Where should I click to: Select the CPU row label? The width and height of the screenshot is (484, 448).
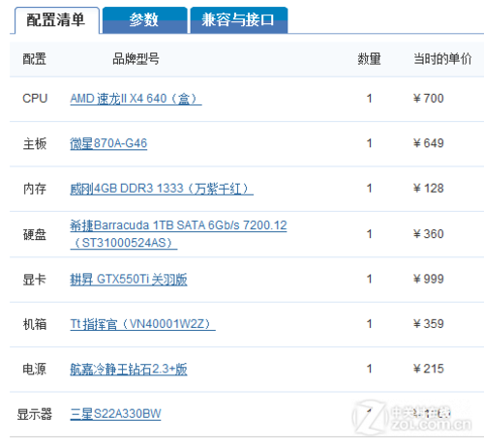35,99
